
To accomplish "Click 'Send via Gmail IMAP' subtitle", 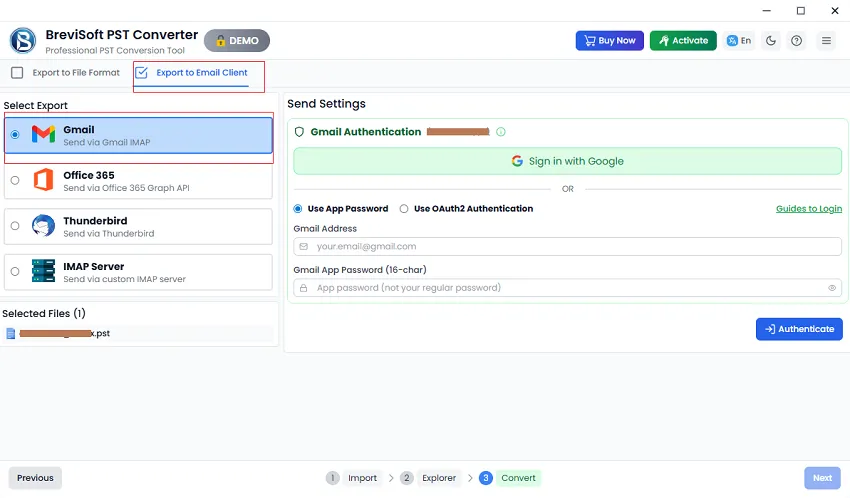I will pyautogui.click(x=107, y=143).
